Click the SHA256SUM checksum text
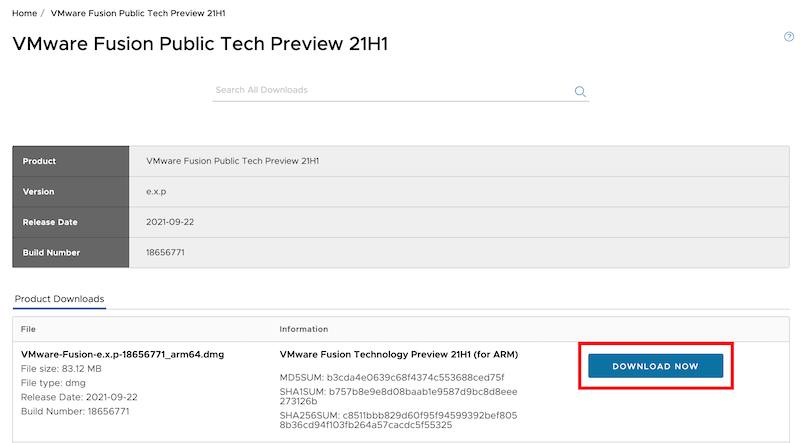The width and height of the screenshot is (800, 443). [398, 420]
